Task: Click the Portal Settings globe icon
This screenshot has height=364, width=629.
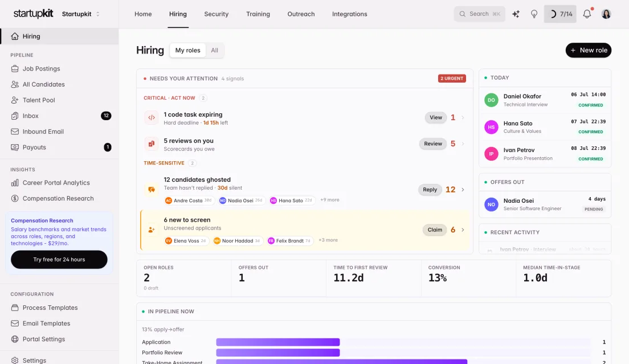Action: click(x=15, y=339)
